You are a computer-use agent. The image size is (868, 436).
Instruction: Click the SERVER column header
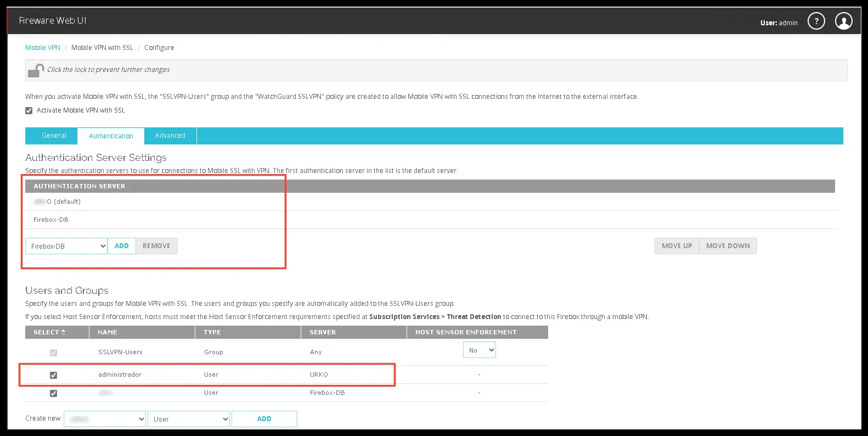[x=354, y=332]
